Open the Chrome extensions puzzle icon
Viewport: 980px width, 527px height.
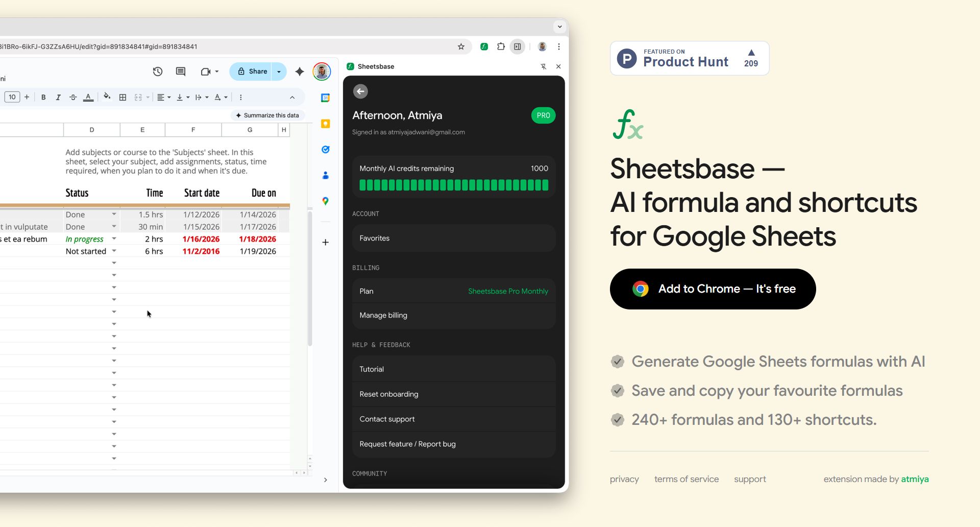pyautogui.click(x=501, y=46)
